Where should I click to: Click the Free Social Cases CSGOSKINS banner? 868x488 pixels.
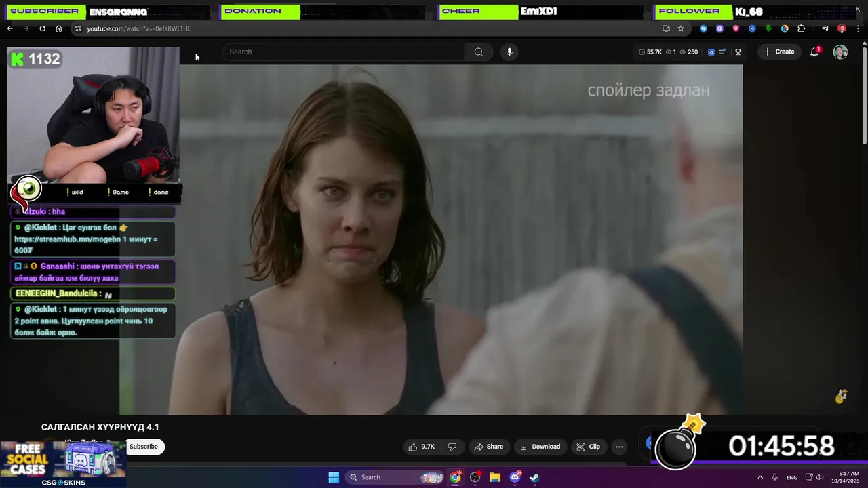[62, 464]
